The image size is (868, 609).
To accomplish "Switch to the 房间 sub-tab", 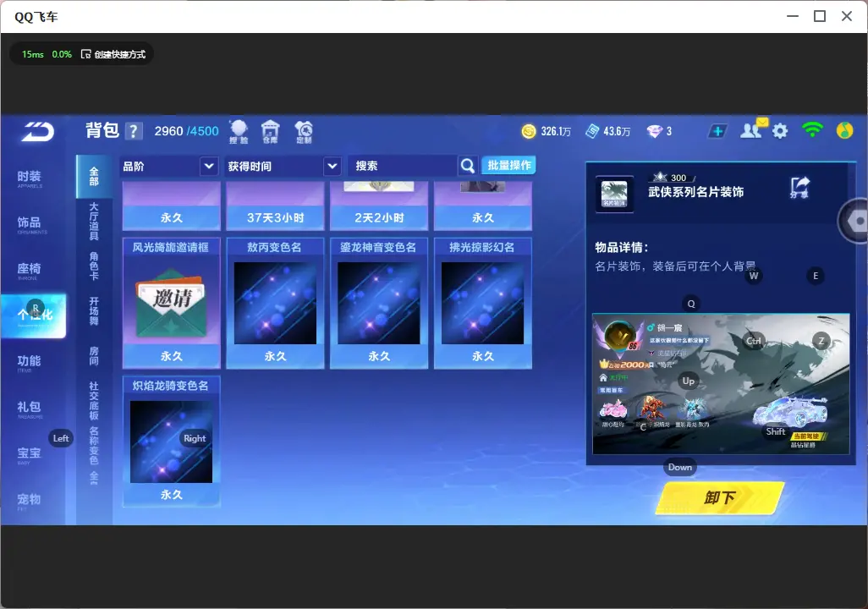I will coord(94,356).
